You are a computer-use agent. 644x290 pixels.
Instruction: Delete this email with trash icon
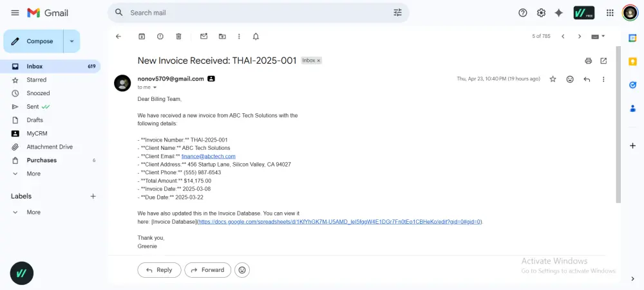178,37
